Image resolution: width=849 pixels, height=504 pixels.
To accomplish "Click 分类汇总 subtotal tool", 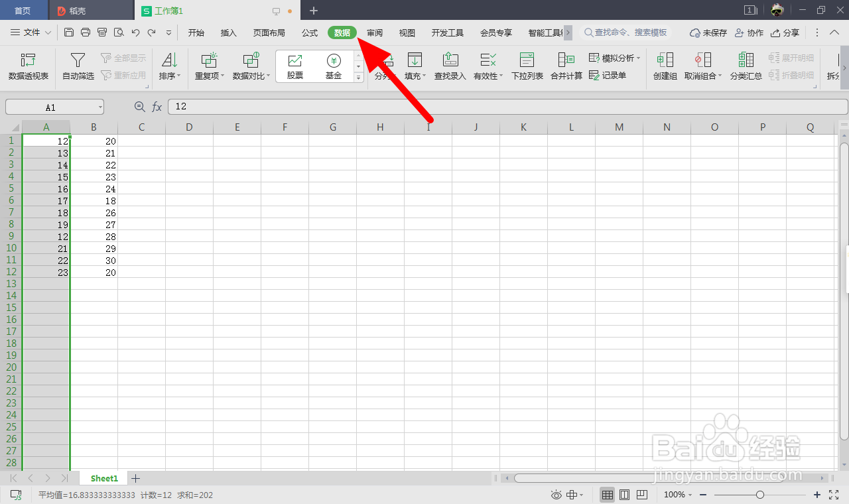I will tap(746, 66).
